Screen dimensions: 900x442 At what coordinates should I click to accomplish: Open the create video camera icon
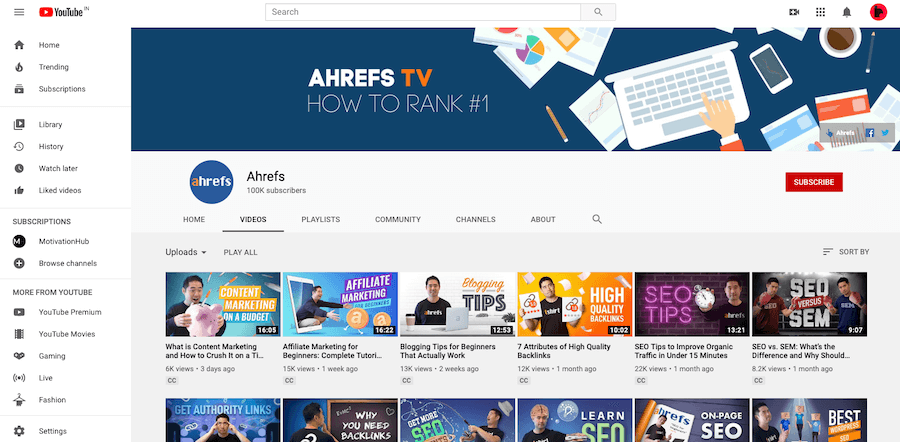794,11
